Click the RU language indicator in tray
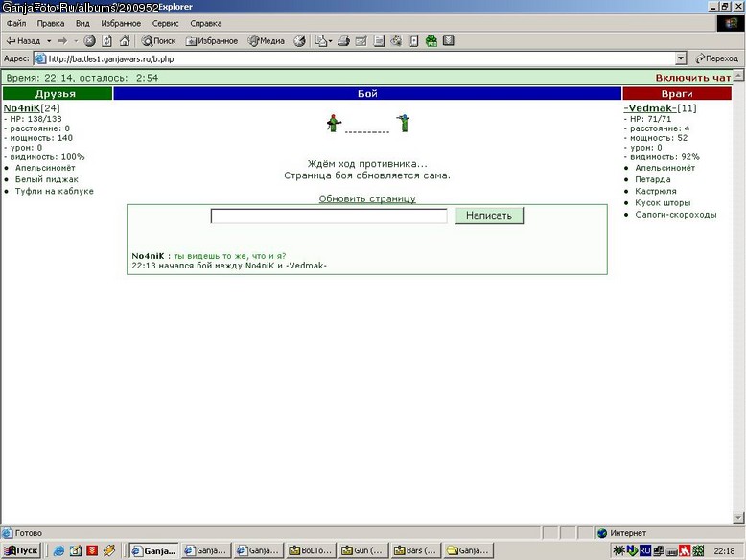746x560 pixels. coord(644,550)
